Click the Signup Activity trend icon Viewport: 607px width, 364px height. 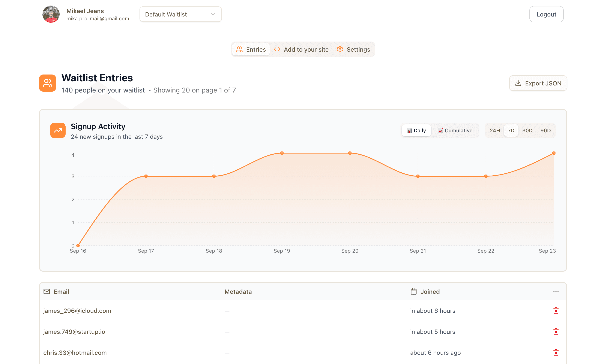click(58, 130)
